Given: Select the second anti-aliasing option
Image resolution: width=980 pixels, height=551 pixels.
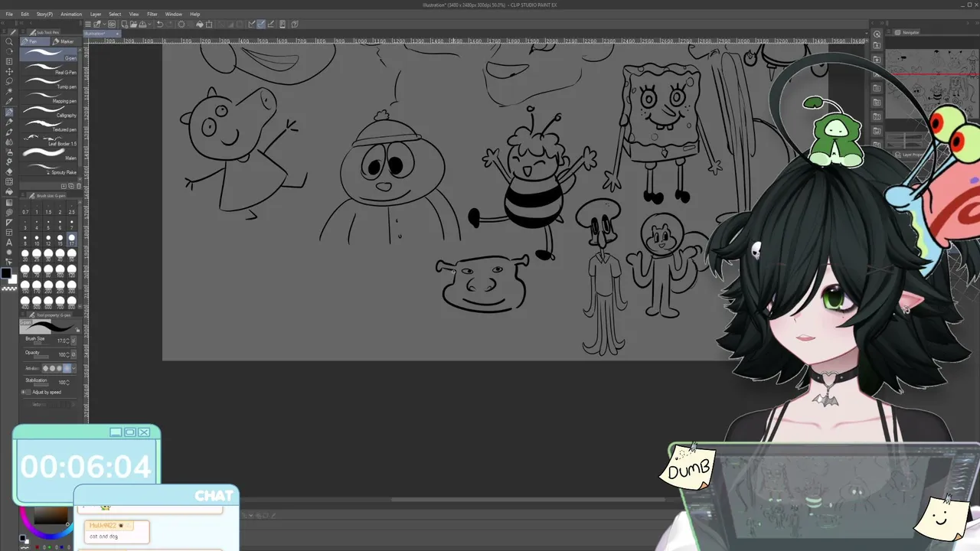Looking at the screenshot, I should click(x=53, y=368).
